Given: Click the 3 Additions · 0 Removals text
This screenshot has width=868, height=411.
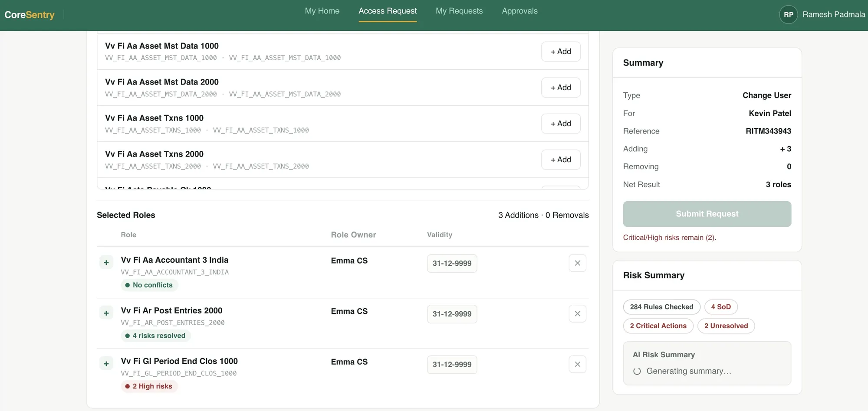Looking at the screenshot, I should [x=543, y=215].
